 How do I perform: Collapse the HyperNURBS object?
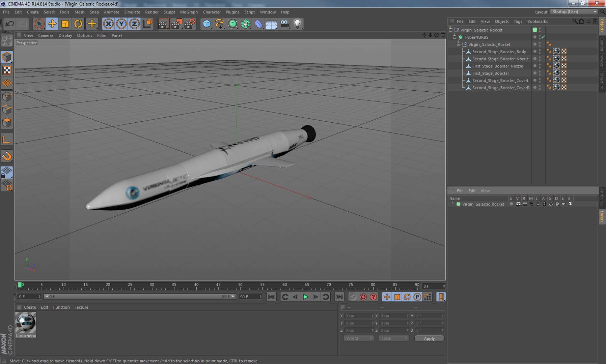tap(455, 37)
